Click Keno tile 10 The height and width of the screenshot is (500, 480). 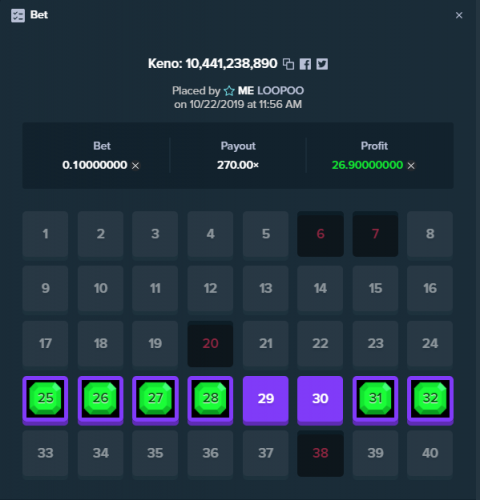101,289
